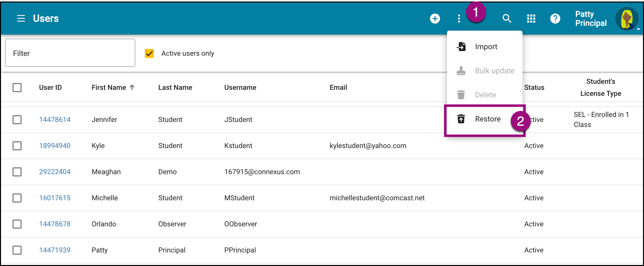
Task: Uncheck the Active users only checkbox
Action: point(149,53)
